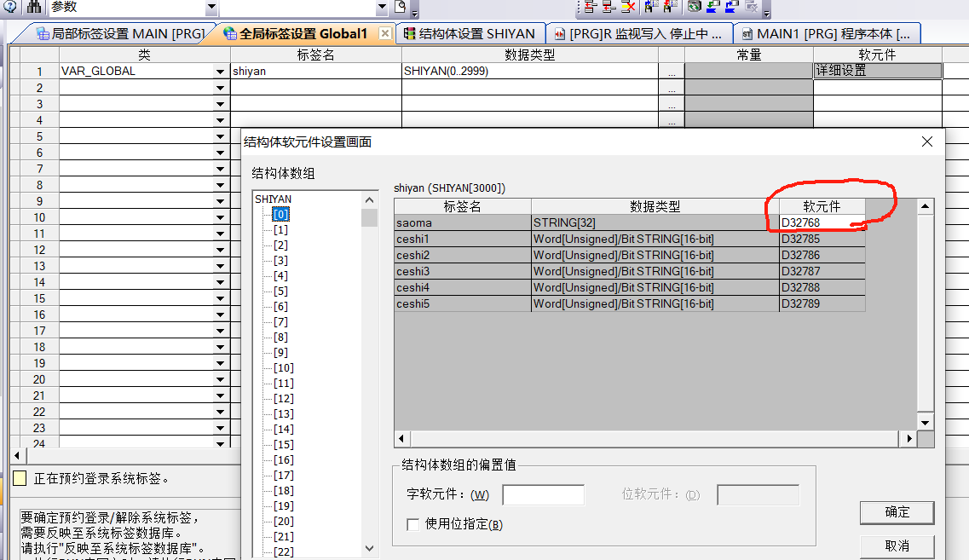The height and width of the screenshot is (560, 969).
Task: Close the Global1 tab with its X
Action: 385,34
